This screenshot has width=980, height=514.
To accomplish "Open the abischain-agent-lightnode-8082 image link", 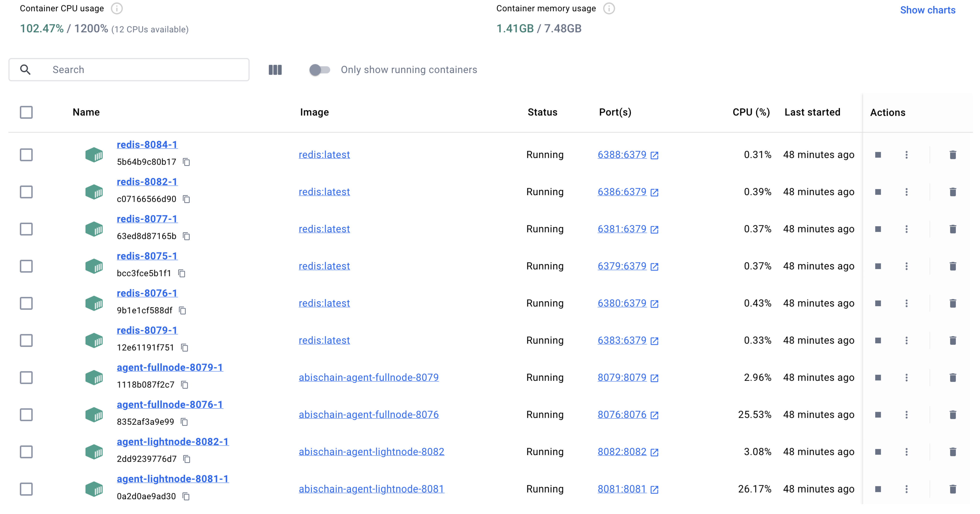I will pos(371,452).
